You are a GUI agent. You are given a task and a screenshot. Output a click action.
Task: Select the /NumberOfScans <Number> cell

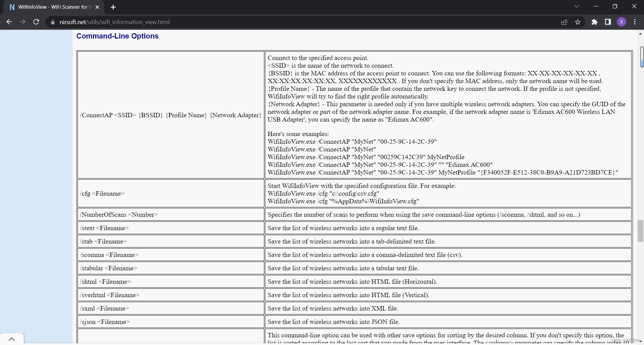coord(171,214)
